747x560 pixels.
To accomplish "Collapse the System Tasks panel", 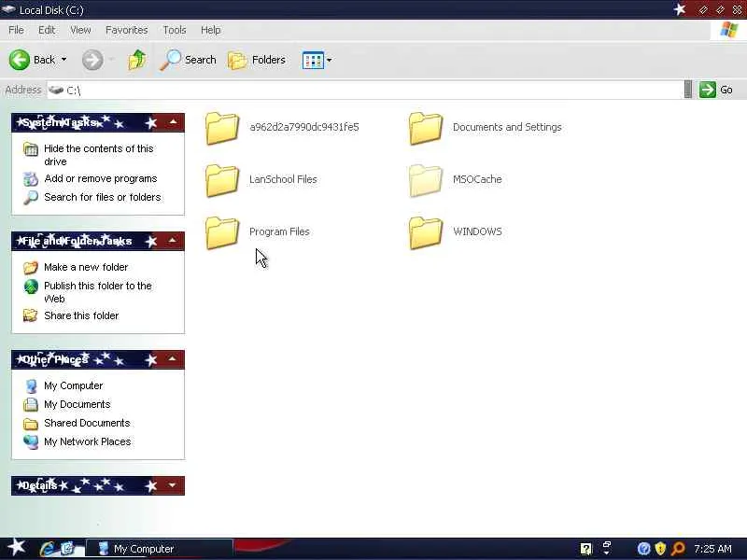I will click(x=173, y=123).
